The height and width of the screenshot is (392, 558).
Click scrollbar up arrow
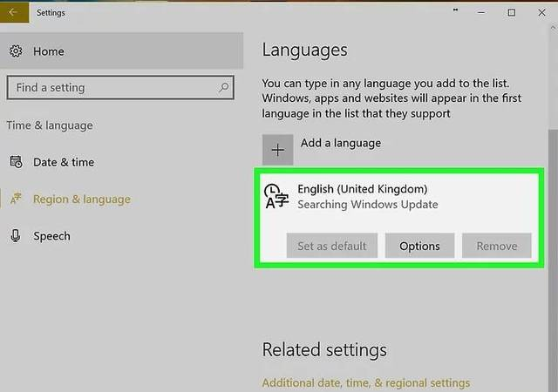coord(553,28)
